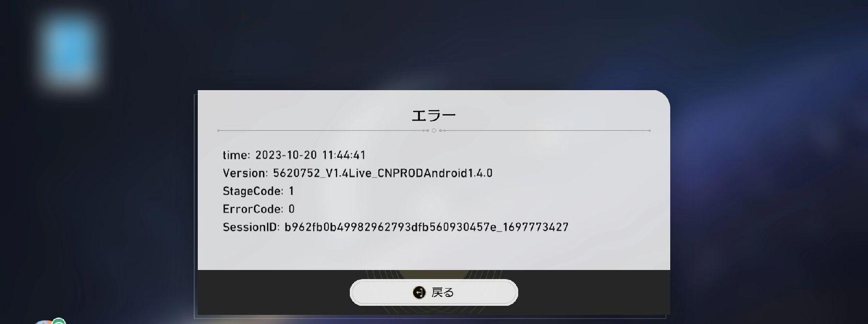The width and height of the screenshot is (868, 324).
Task: Click the StageCode value 1
Action: pyautogui.click(x=291, y=191)
